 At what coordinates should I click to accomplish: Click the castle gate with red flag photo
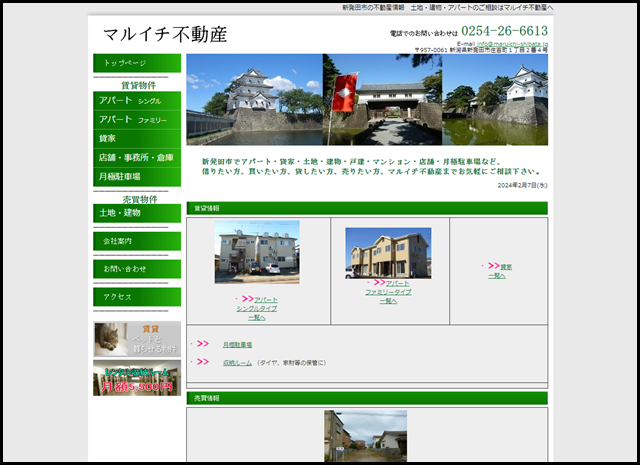click(382, 100)
